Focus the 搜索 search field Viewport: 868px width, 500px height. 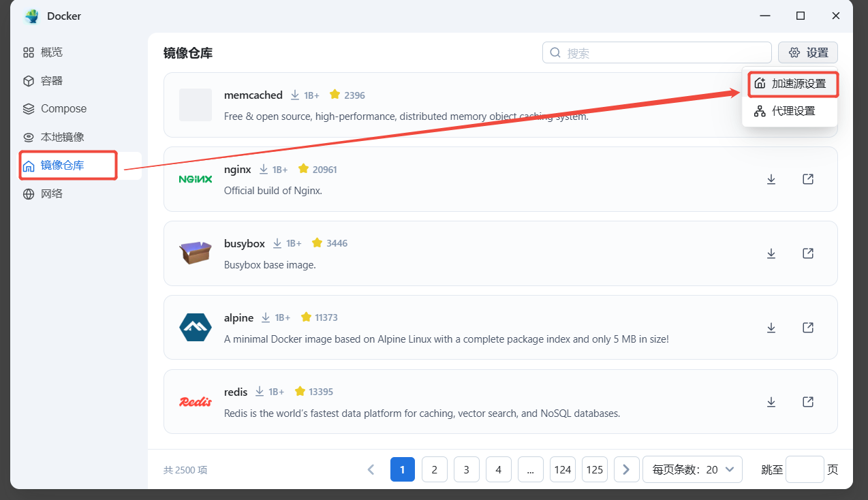[x=657, y=52]
